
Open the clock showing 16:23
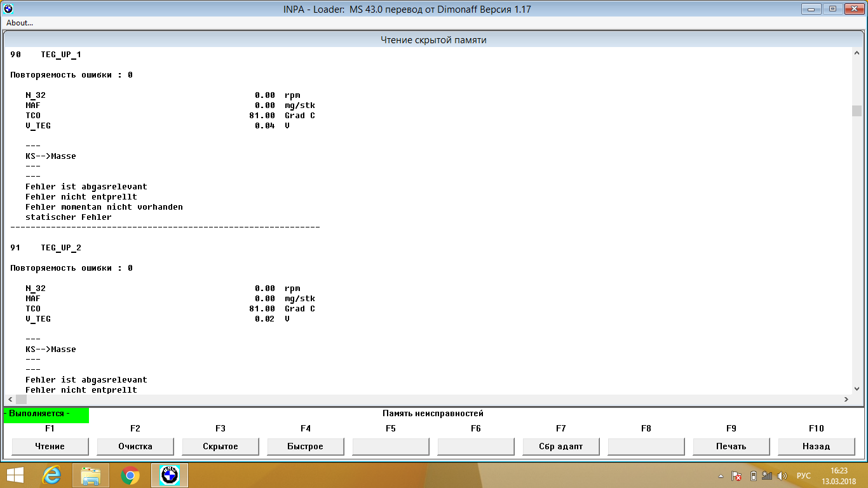(x=839, y=475)
